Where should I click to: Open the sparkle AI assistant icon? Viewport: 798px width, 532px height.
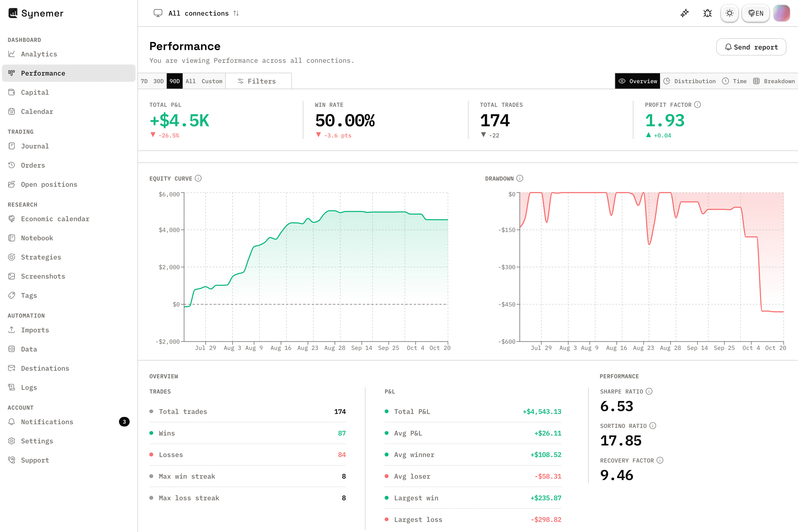pyautogui.click(x=685, y=13)
